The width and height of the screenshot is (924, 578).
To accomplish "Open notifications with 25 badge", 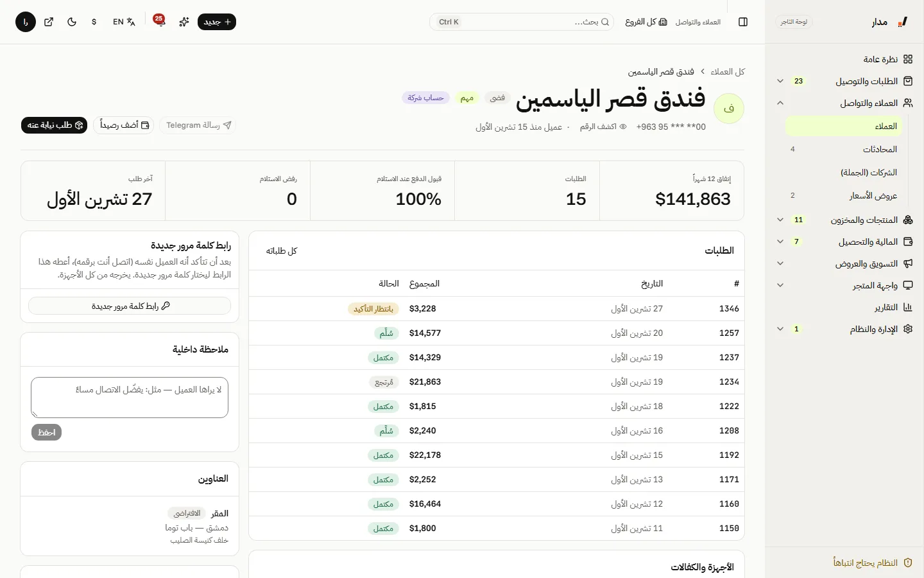I will pyautogui.click(x=159, y=21).
